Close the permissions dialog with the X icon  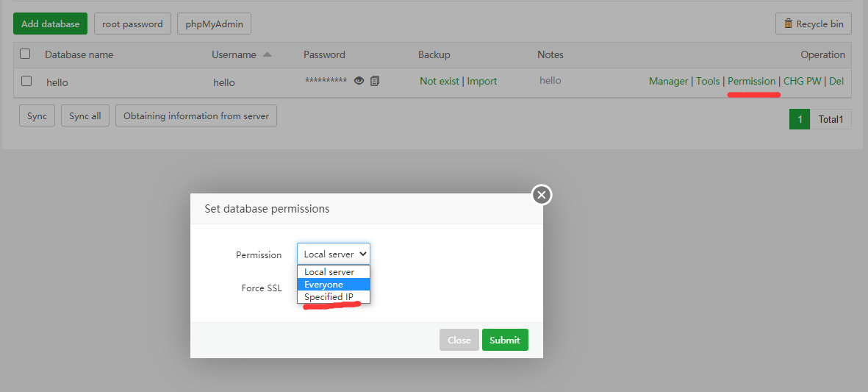pos(542,195)
